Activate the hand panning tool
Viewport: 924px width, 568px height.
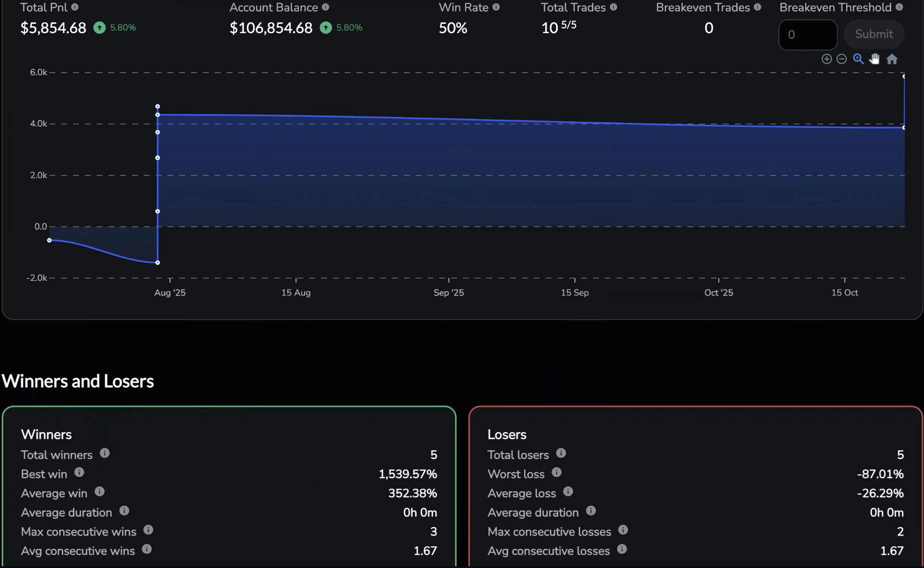click(x=874, y=59)
